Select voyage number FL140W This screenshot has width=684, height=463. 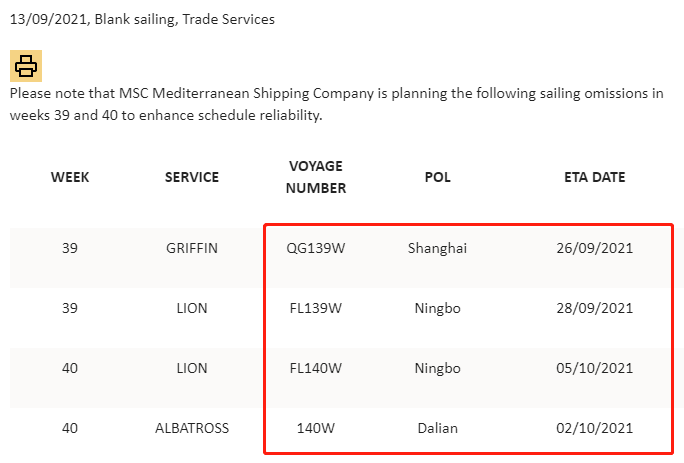click(316, 368)
